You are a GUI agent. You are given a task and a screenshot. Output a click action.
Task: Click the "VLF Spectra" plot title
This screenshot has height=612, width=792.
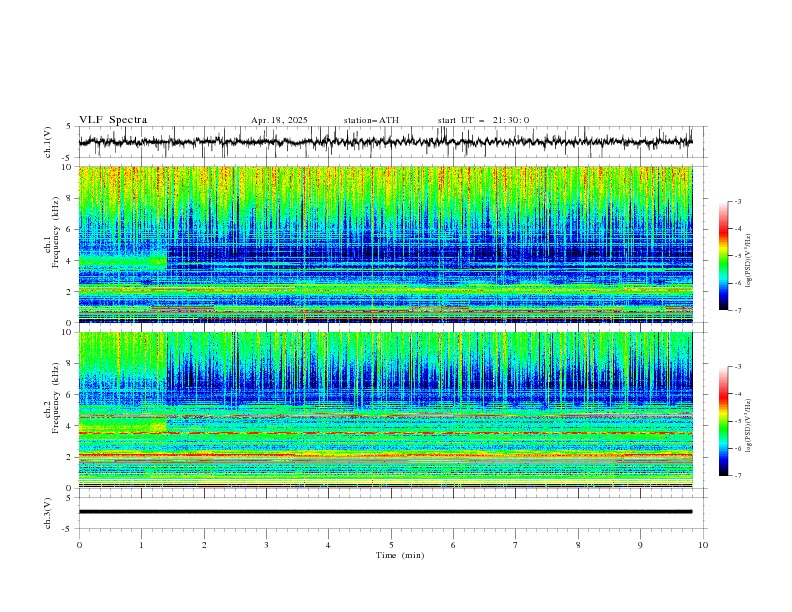113,120
